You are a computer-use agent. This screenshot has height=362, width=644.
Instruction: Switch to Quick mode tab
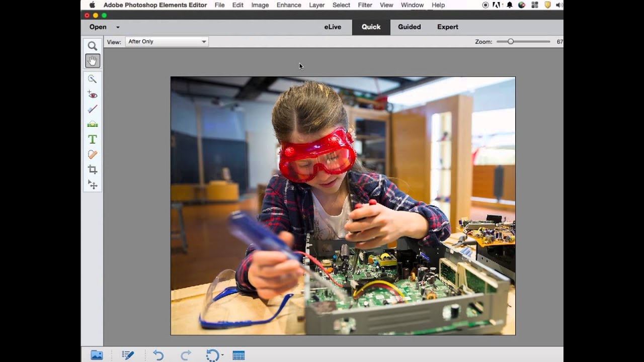click(371, 27)
